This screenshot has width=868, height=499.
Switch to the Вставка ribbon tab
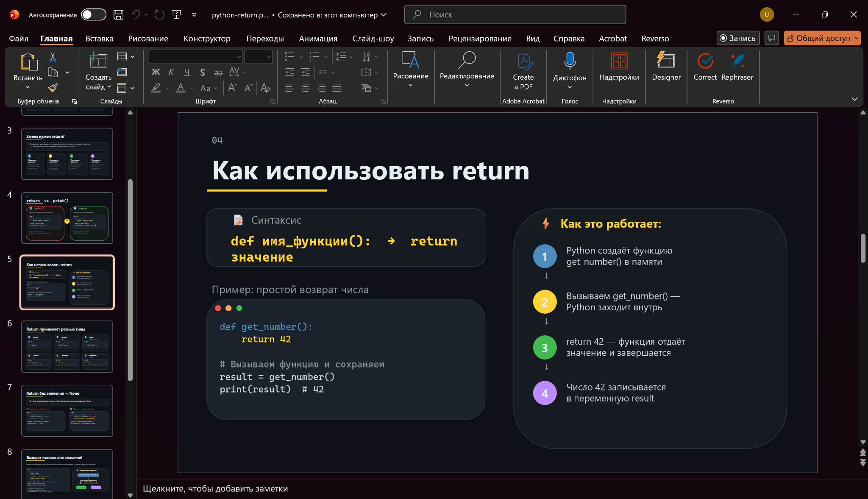[x=99, y=38]
